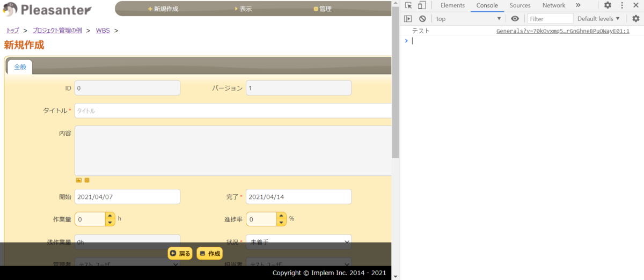Click into the タイトル input field
This screenshot has height=280, width=644.
coord(233,110)
